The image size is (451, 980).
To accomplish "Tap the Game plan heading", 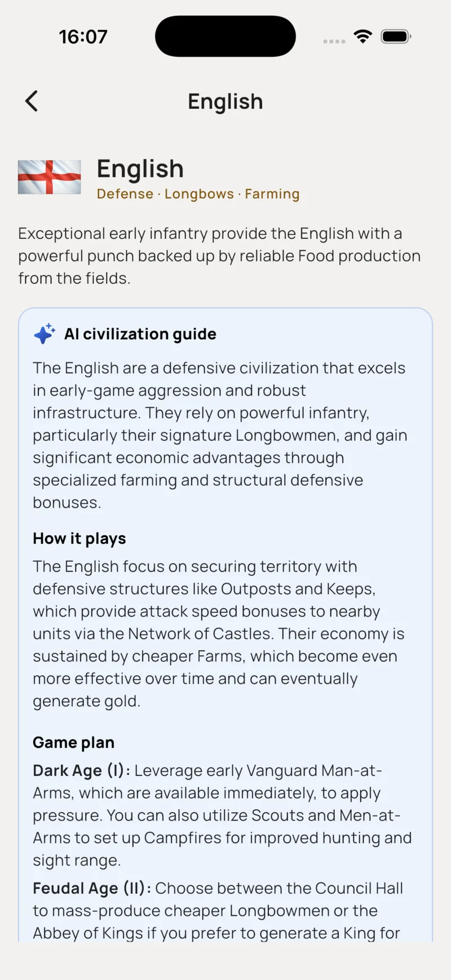I will pyautogui.click(x=74, y=743).
